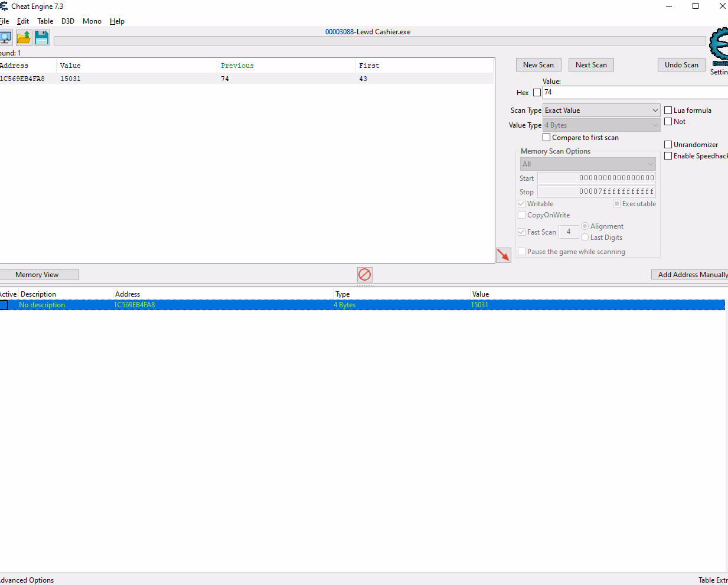The image size is (728, 585).
Task: Click Settings label under the logo
Action: [719, 72]
